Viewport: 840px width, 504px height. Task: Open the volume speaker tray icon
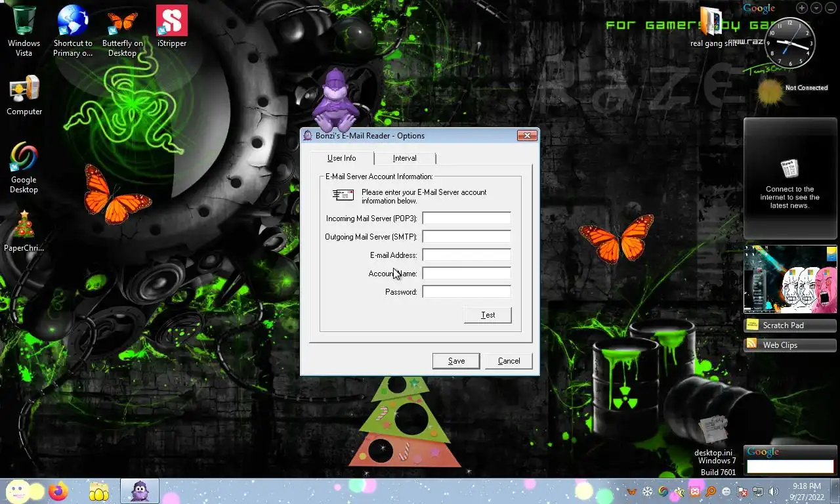[x=773, y=492]
